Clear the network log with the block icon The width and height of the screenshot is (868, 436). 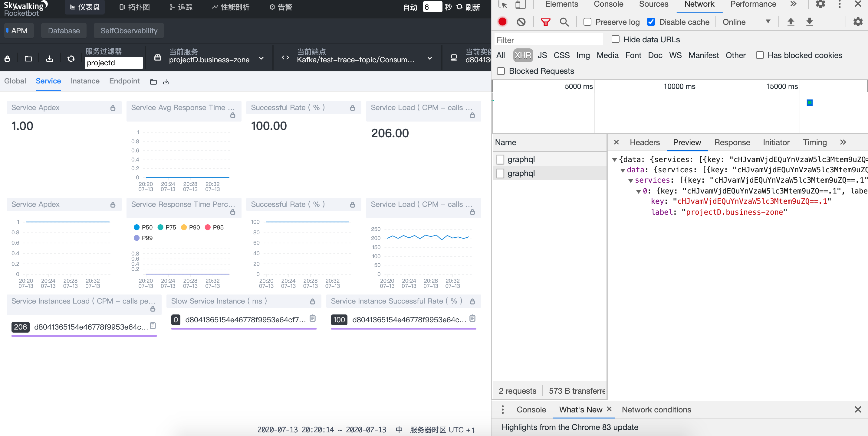click(521, 22)
